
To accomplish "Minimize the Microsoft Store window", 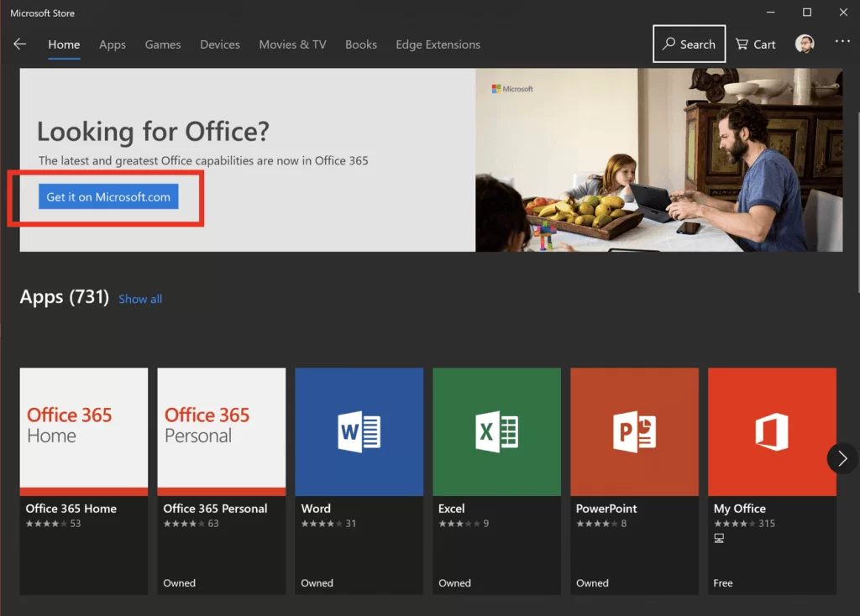I will [771, 12].
